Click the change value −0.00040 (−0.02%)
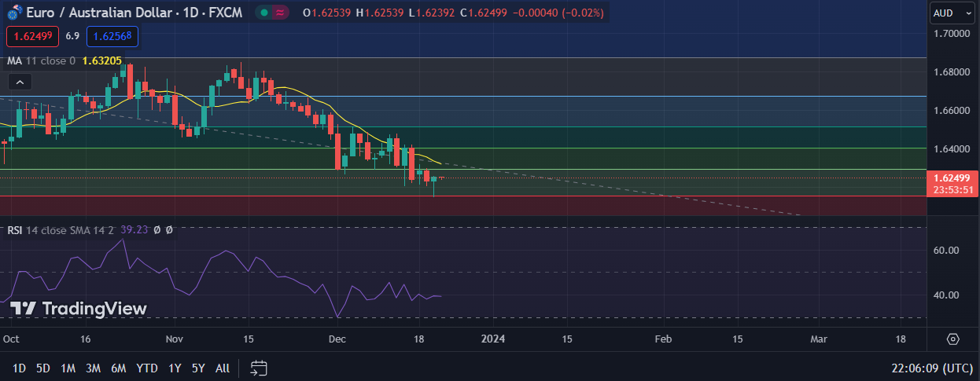Image resolution: width=980 pixels, height=381 pixels. (x=558, y=13)
